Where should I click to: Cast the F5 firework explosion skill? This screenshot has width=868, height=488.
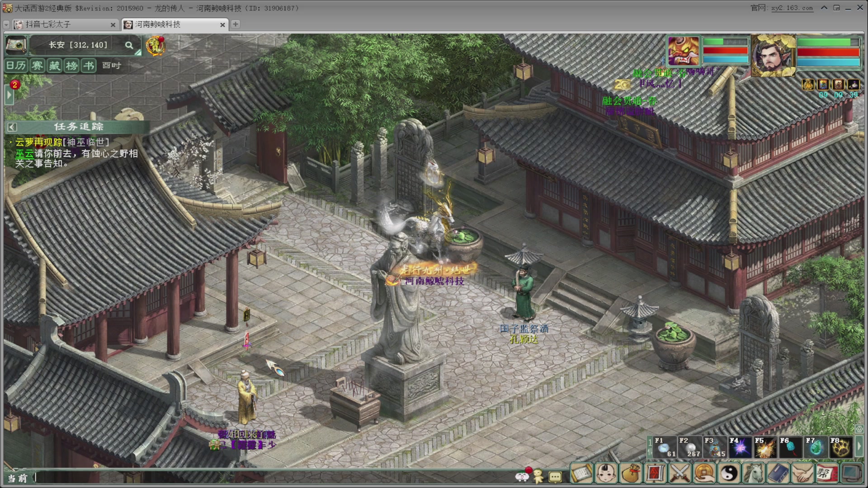click(765, 447)
